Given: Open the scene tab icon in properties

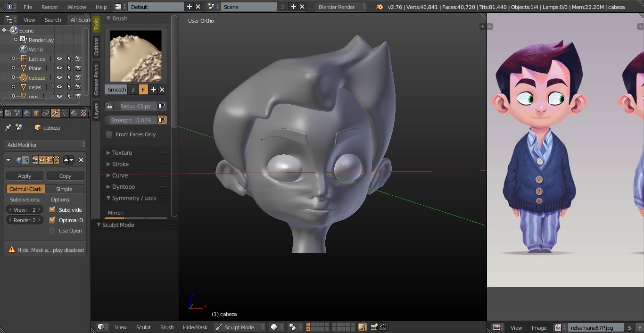Looking at the screenshot, I should (x=17, y=113).
